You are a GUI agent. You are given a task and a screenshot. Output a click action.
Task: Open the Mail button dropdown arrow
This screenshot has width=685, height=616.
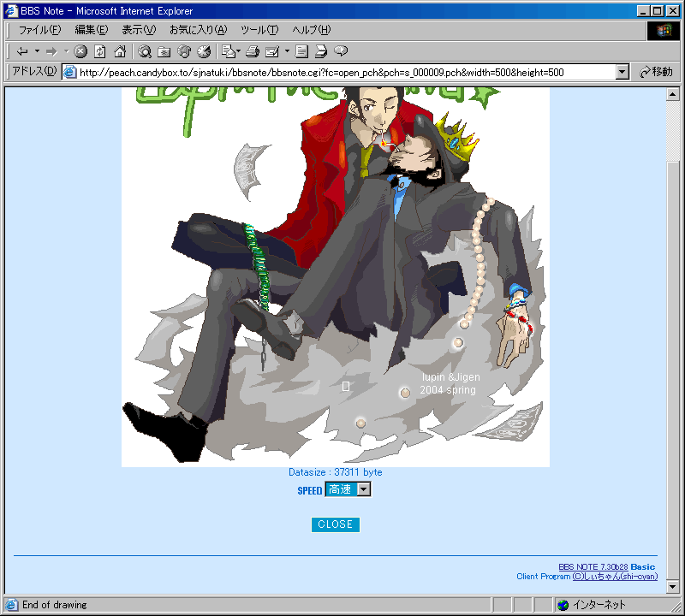coord(239,51)
